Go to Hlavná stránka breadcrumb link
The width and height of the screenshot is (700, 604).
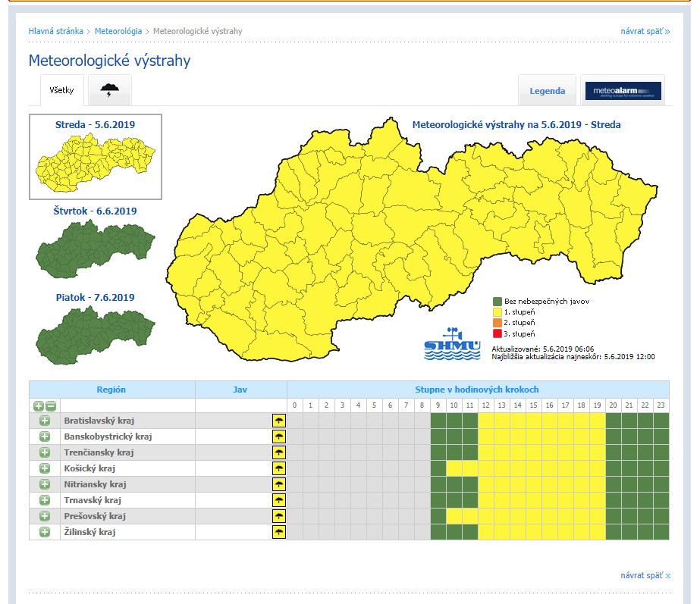[55, 31]
